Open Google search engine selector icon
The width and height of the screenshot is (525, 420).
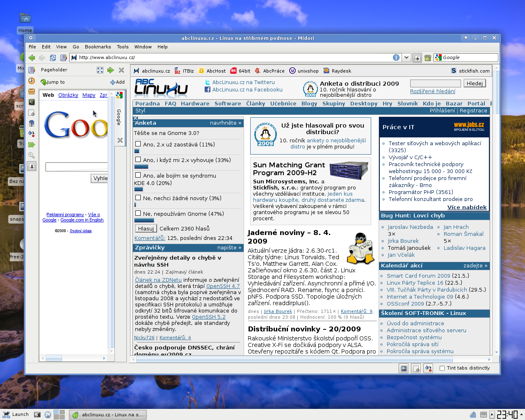pyautogui.click(x=438, y=57)
